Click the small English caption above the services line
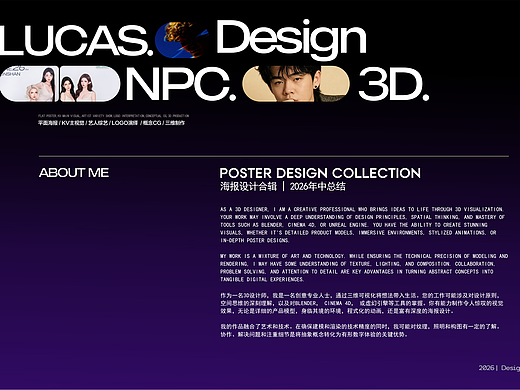 pos(113,116)
